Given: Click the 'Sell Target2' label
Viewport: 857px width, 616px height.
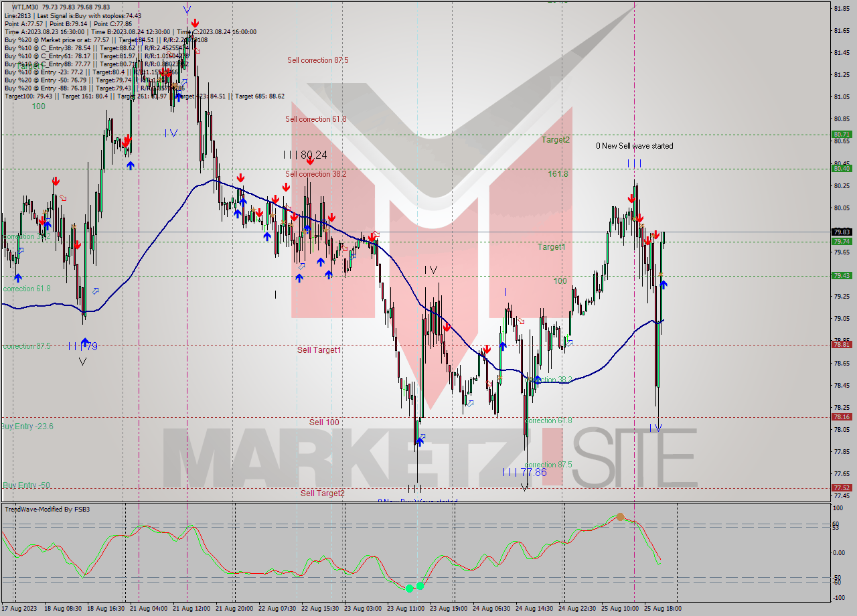Looking at the screenshot, I should pyautogui.click(x=323, y=493).
